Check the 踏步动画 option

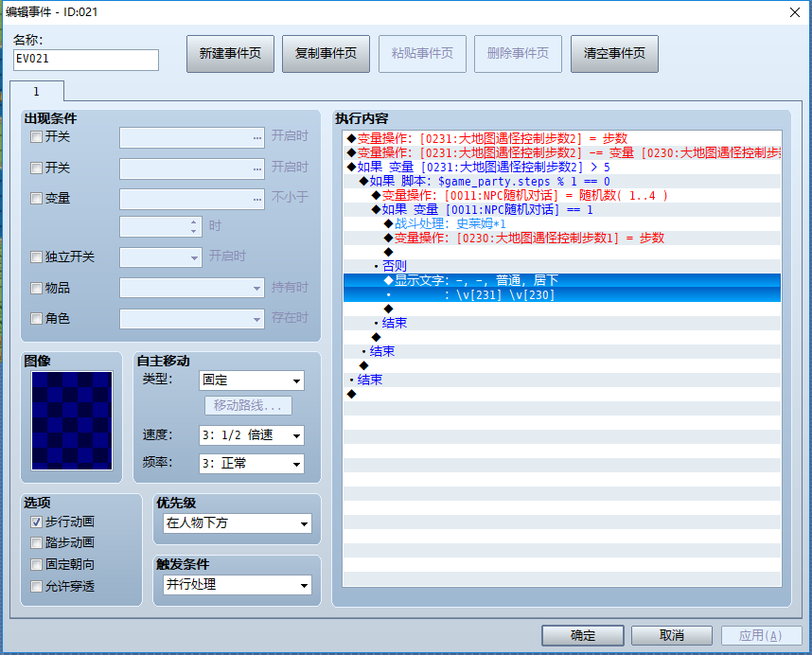36,542
